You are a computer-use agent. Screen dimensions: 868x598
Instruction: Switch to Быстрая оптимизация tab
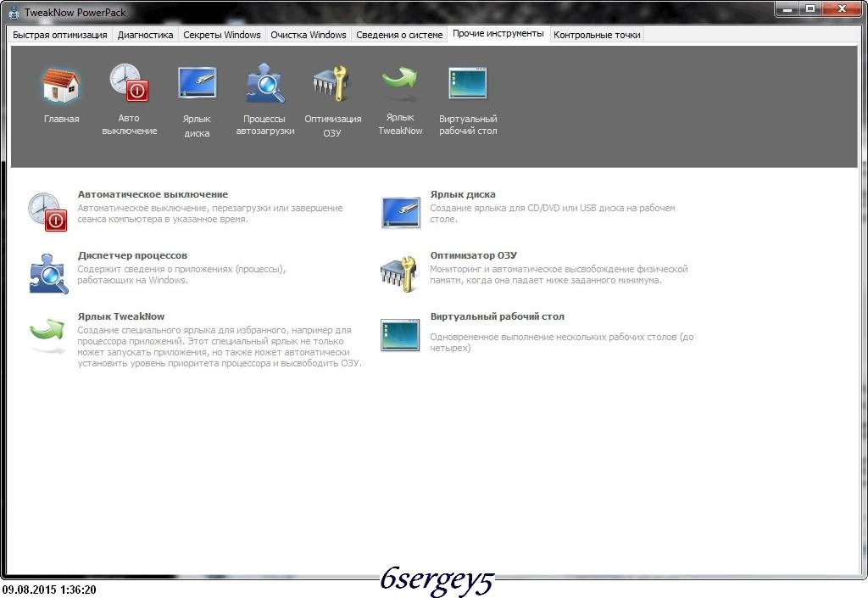coord(60,35)
